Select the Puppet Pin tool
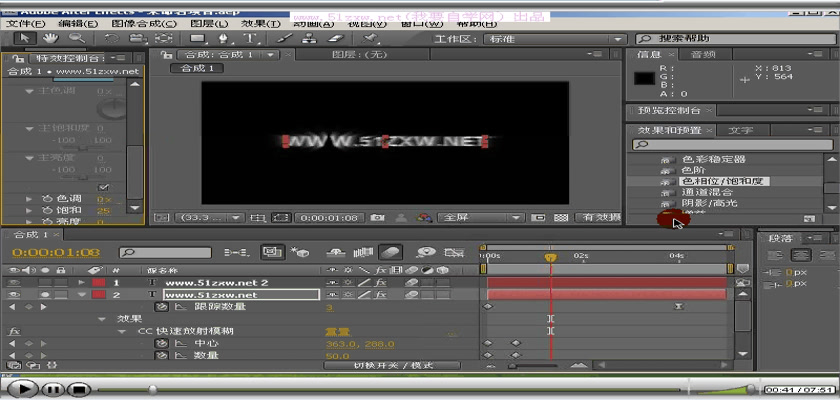 pos(370,39)
